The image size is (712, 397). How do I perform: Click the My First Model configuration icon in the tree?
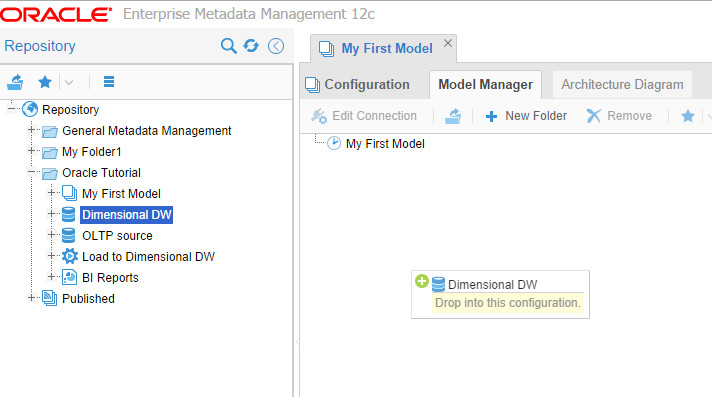(69, 193)
